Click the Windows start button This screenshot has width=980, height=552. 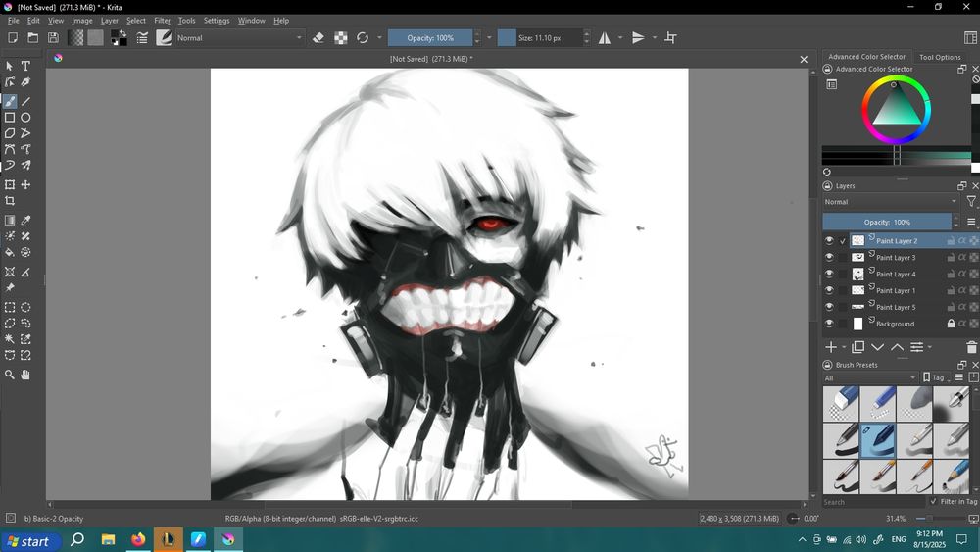pos(29,541)
